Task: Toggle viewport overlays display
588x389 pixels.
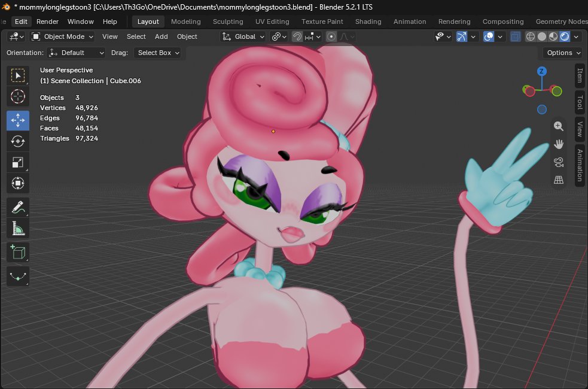Action: 488,37
